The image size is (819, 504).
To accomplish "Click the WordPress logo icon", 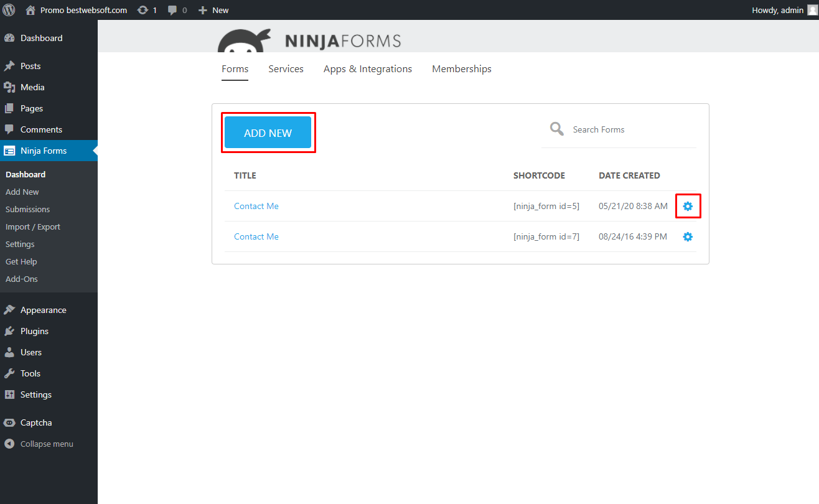I will [9, 10].
